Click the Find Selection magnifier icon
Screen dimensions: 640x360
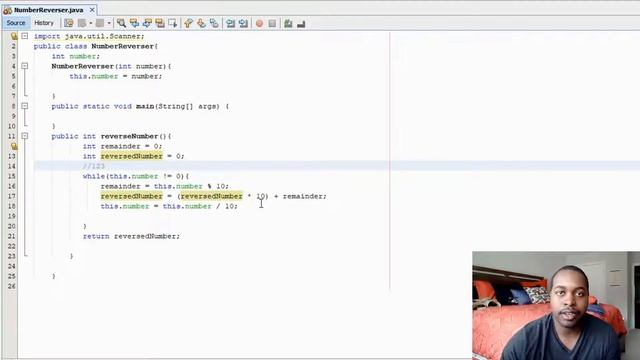121,23
